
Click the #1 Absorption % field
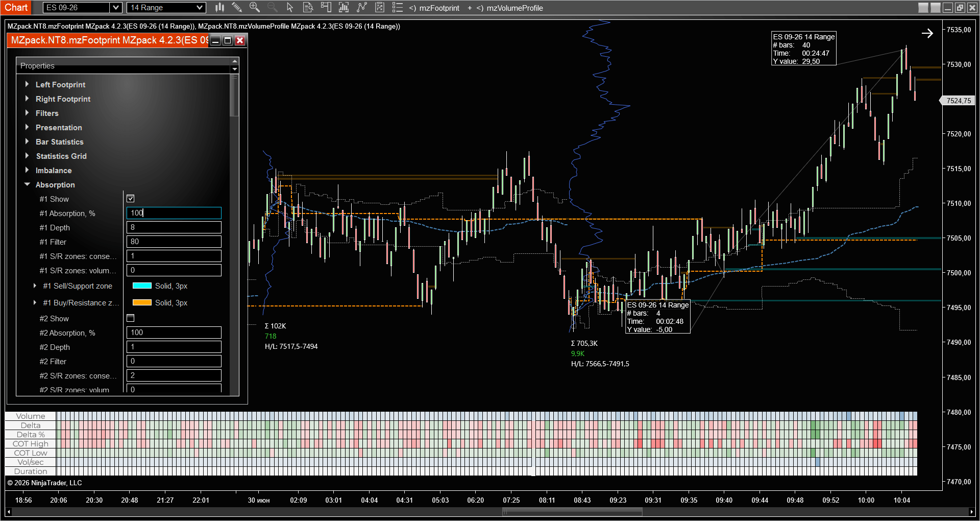pos(174,213)
